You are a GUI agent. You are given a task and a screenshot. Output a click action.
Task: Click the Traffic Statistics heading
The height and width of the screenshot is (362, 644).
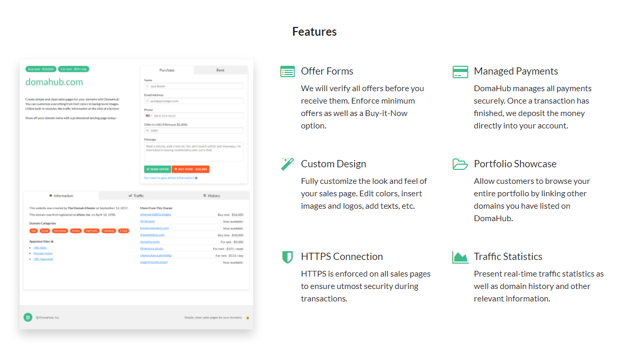pos(508,257)
